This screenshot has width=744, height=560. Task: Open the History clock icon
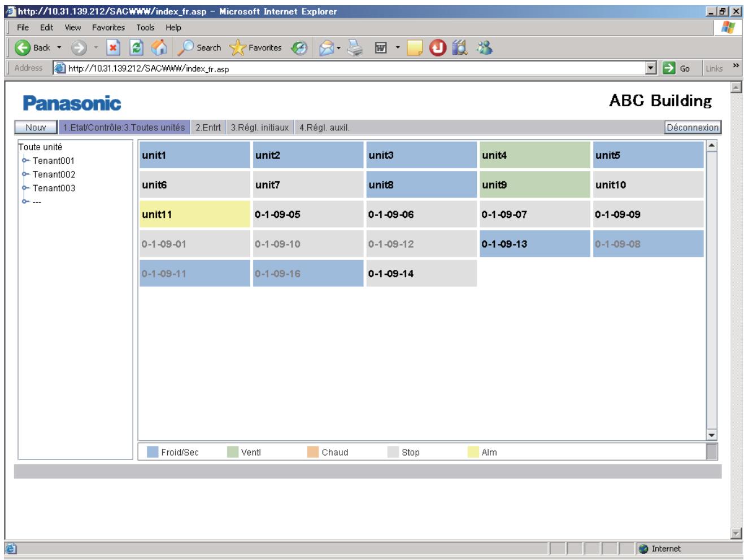pos(299,49)
